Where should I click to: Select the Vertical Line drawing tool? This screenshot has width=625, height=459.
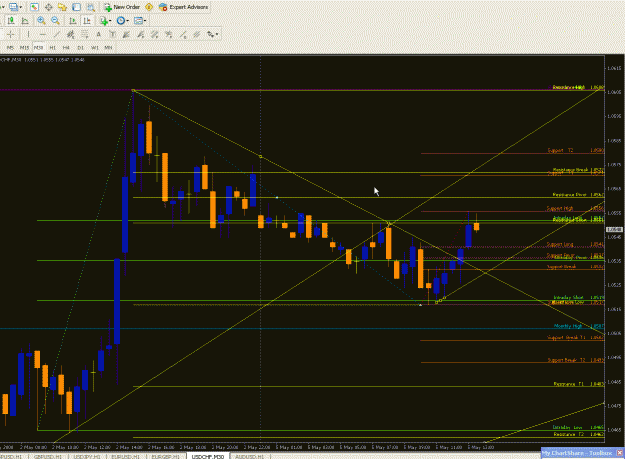pos(28,35)
